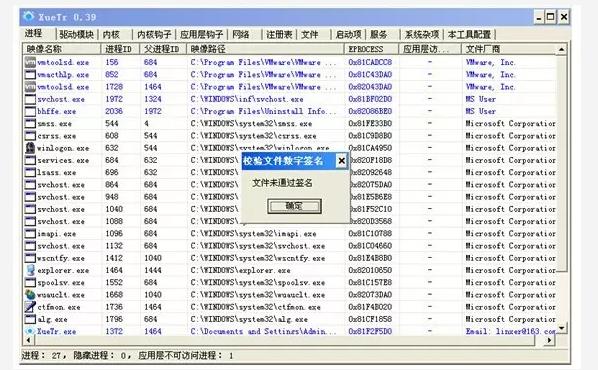Viewport: 598px width, 370px height.
Task: Click the ctfmon.exe pen icon
Action: point(30,307)
